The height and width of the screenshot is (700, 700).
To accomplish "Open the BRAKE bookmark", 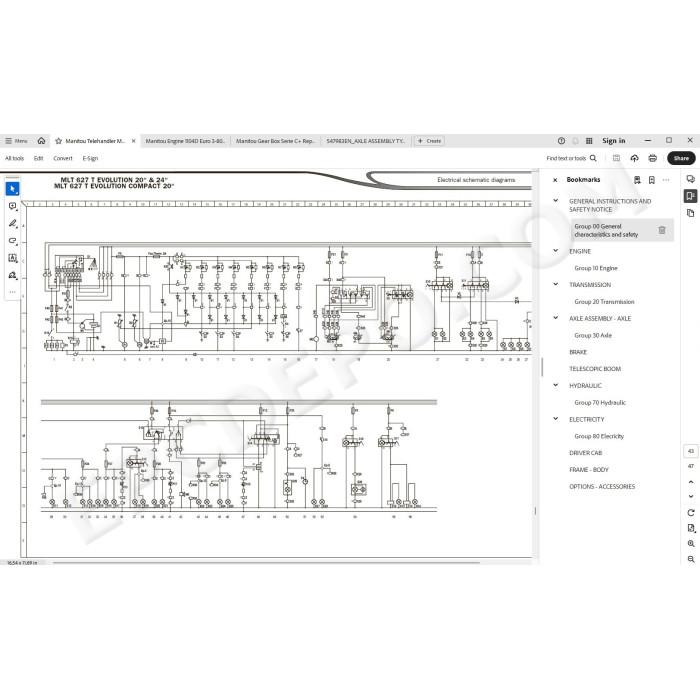I will 578,352.
